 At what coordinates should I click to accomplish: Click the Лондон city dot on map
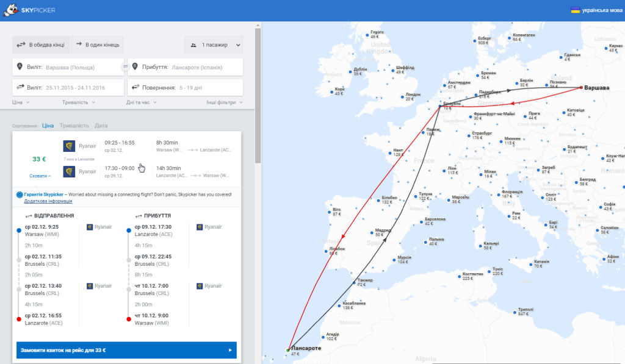(x=402, y=97)
